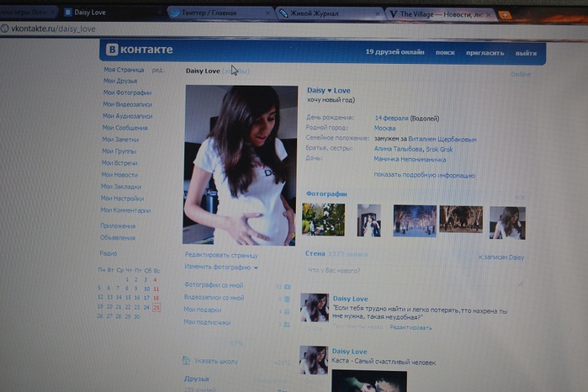Switch to the Твиттер / Главная tab
The width and height of the screenshot is (588, 392).
click(221, 13)
